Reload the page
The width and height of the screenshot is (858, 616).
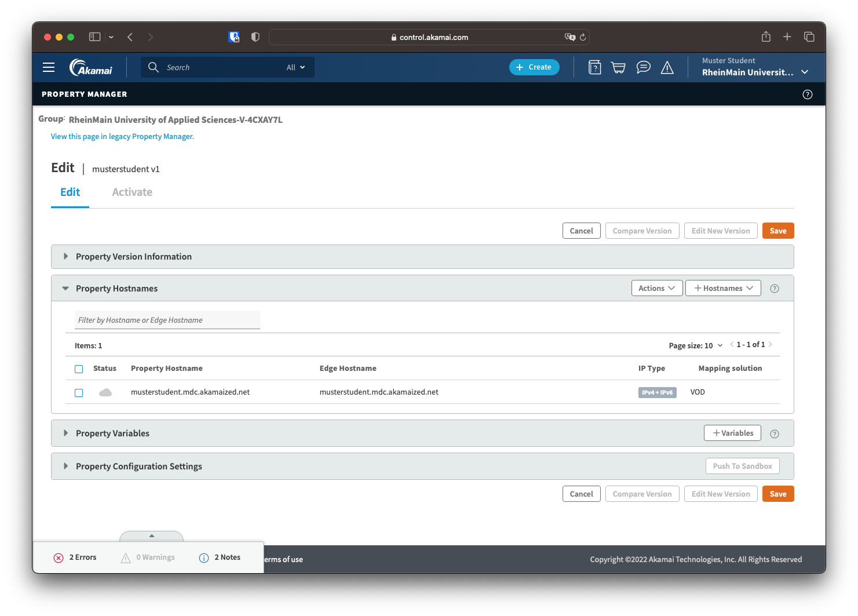tap(583, 37)
